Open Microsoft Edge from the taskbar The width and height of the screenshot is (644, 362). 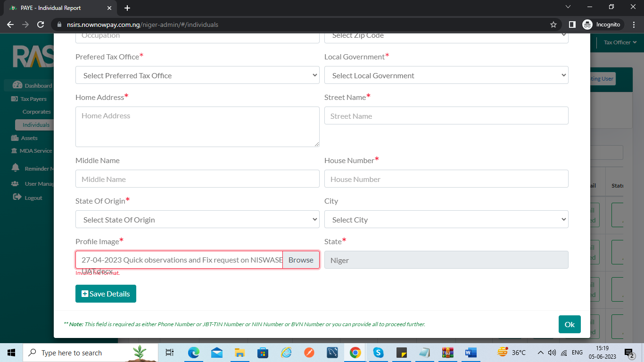pos(193,353)
